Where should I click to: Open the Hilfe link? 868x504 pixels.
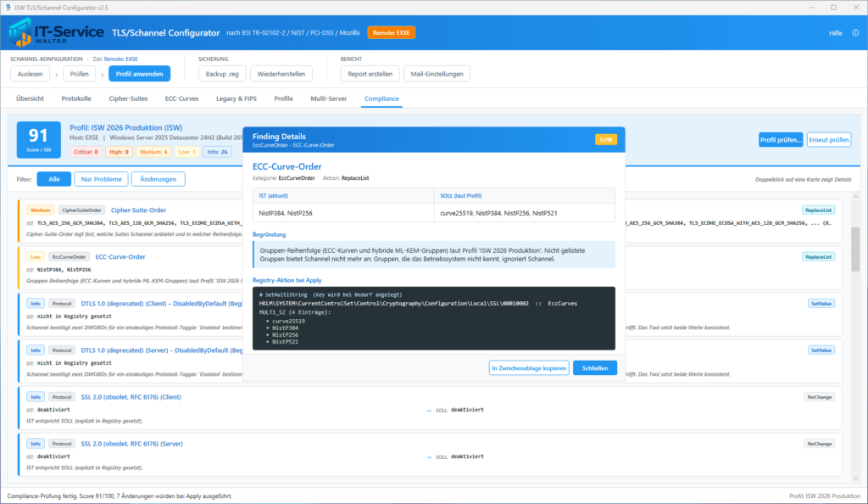coord(835,33)
